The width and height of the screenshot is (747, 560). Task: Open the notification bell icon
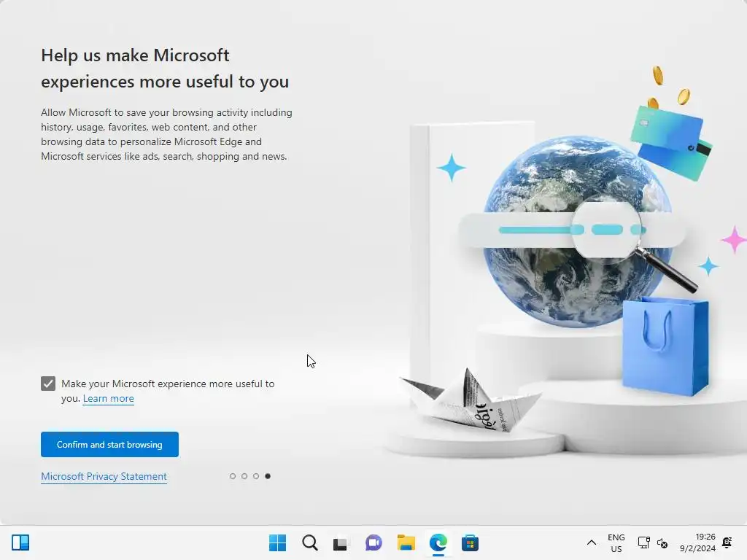[727, 542]
